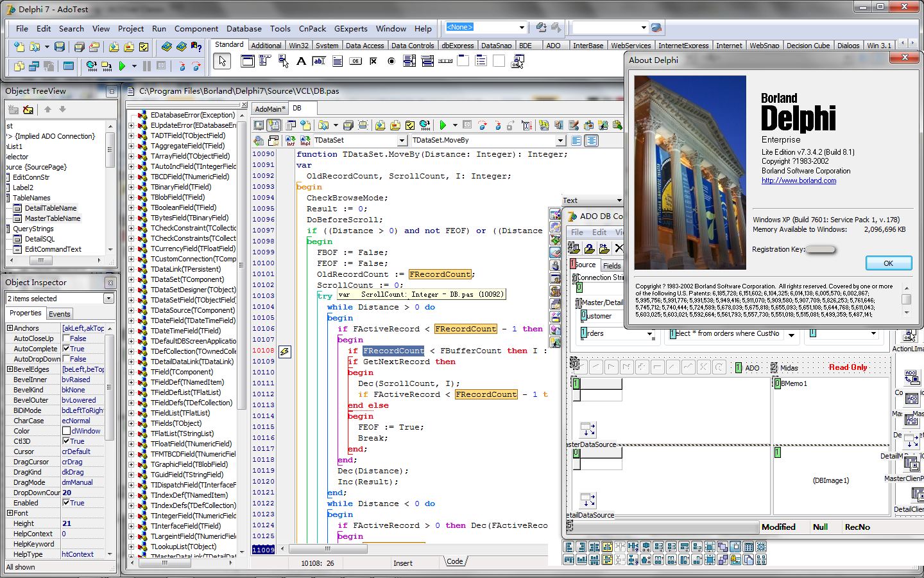The image size is (924, 578).
Task: Pick the Label component (letter A) from palette
Action: (x=301, y=61)
